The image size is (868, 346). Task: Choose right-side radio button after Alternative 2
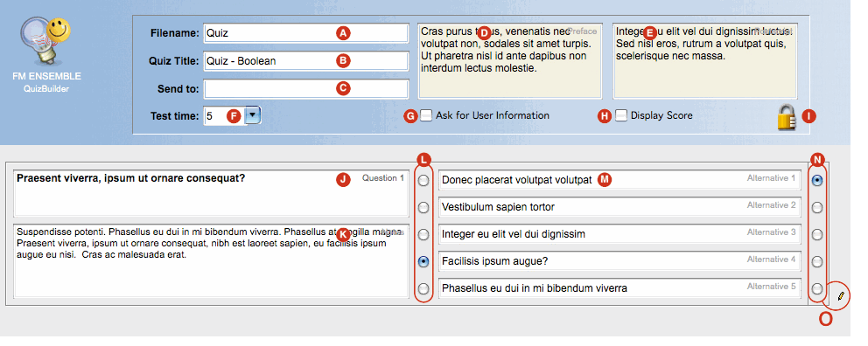[817, 208]
